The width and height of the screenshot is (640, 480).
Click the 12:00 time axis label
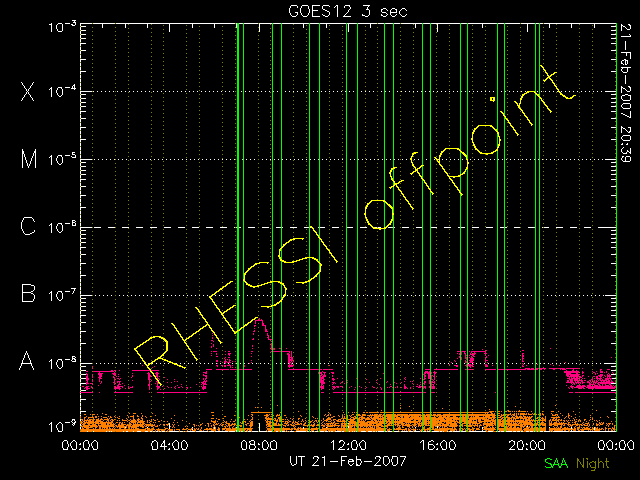(x=348, y=444)
